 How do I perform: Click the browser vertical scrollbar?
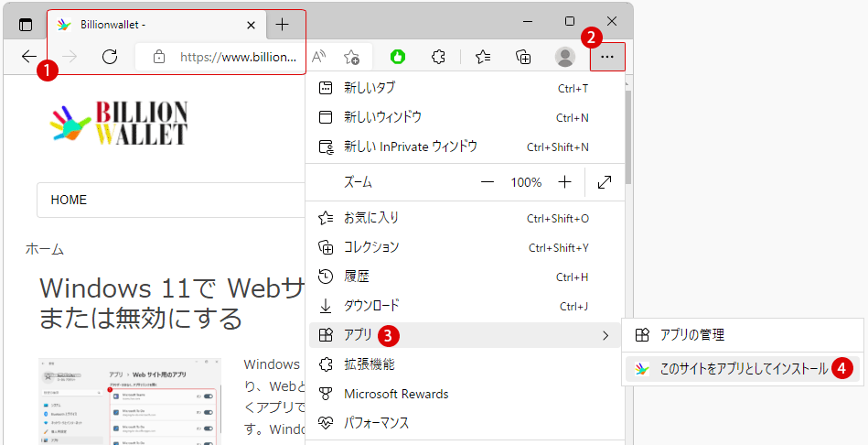[627, 136]
